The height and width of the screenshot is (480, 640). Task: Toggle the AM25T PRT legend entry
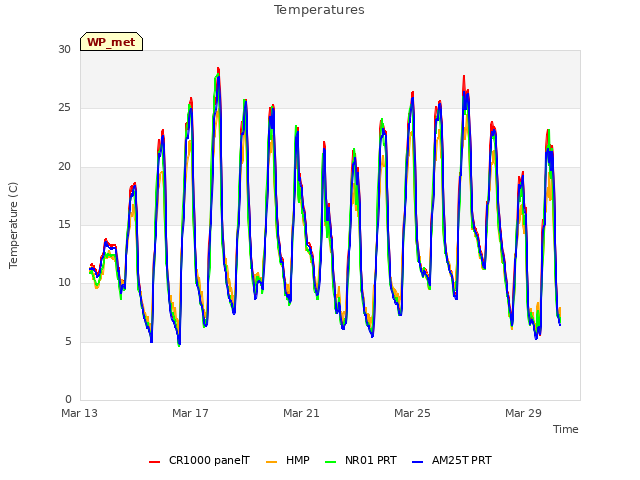452,461
